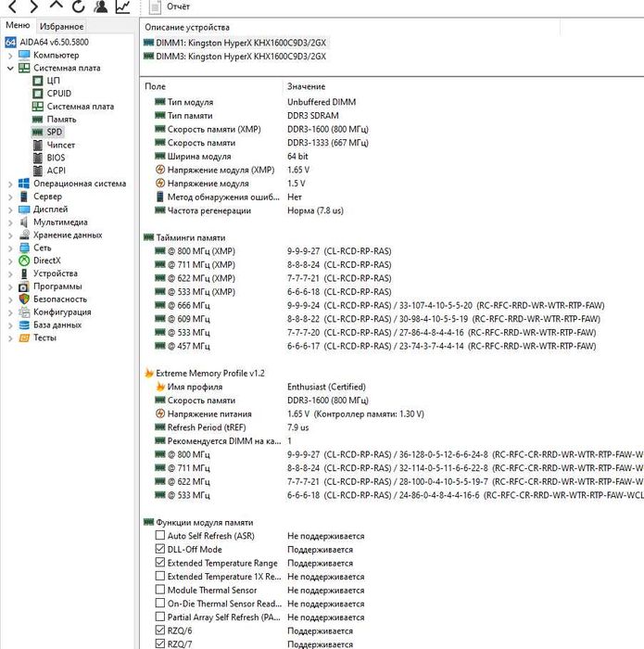
Task: Select the CPUID item icon
Action: click(38, 93)
